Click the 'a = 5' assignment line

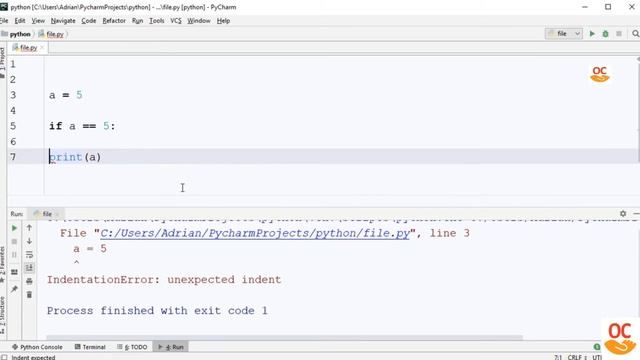66,95
